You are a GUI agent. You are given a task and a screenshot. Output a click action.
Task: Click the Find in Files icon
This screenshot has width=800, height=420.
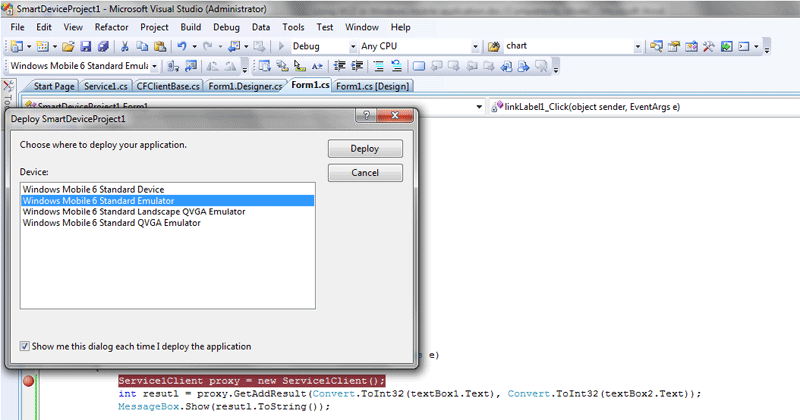pos(493,46)
